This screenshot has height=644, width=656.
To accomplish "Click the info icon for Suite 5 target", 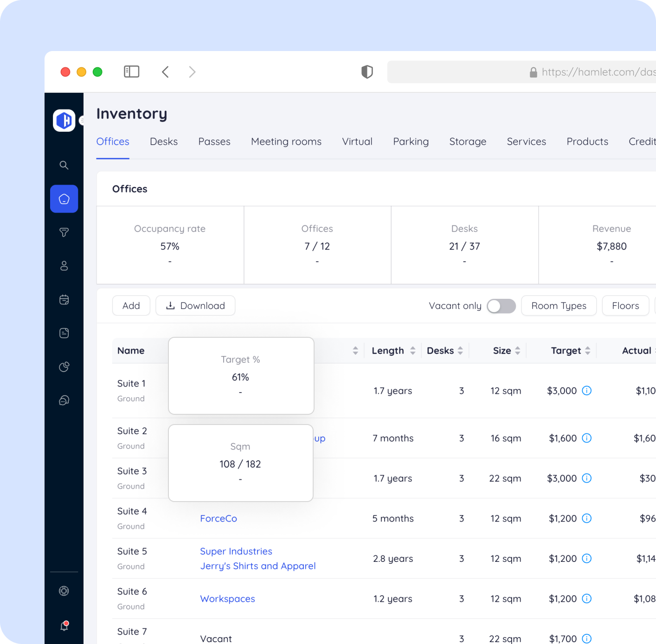I will (x=587, y=558).
